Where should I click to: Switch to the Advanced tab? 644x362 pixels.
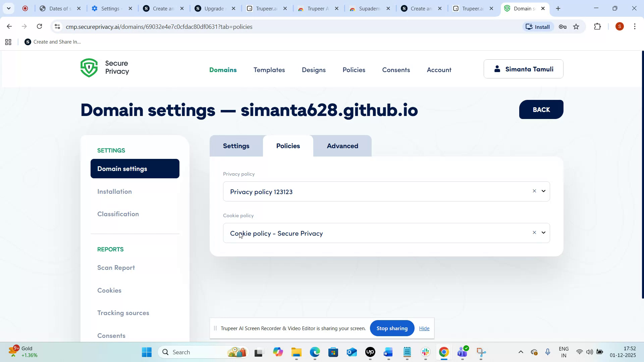click(342, 146)
